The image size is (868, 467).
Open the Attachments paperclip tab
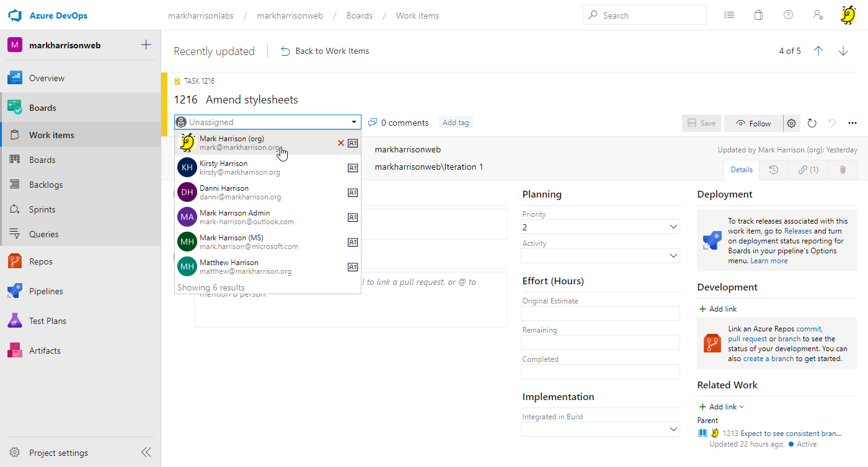pos(843,169)
